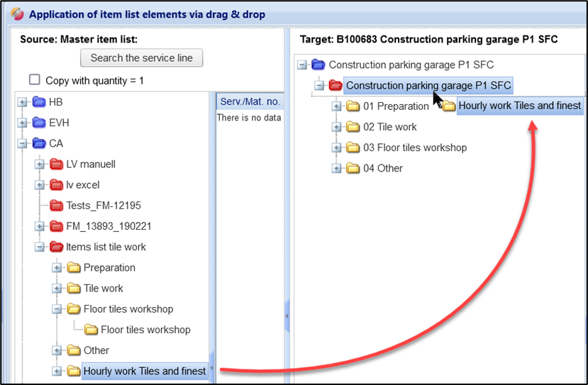The width and height of the screenshot is (588, 385).
Task: Click the yellow 04 Other folder icon
Action: 353,168
